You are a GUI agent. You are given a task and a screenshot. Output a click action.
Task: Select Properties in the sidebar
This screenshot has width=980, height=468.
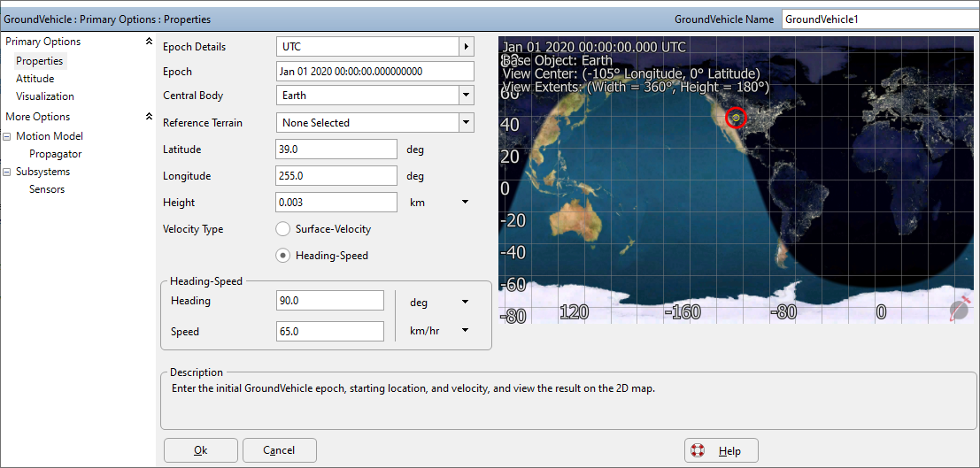pos(40,61)
